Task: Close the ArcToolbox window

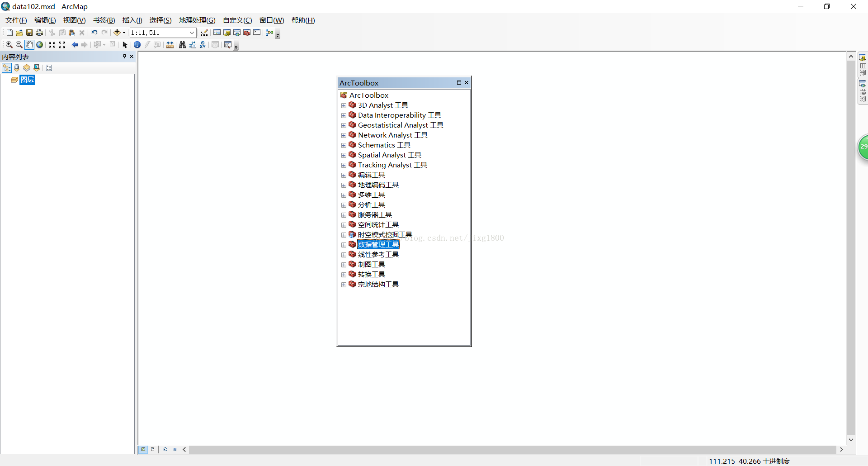Action: [x=467, y=82]
